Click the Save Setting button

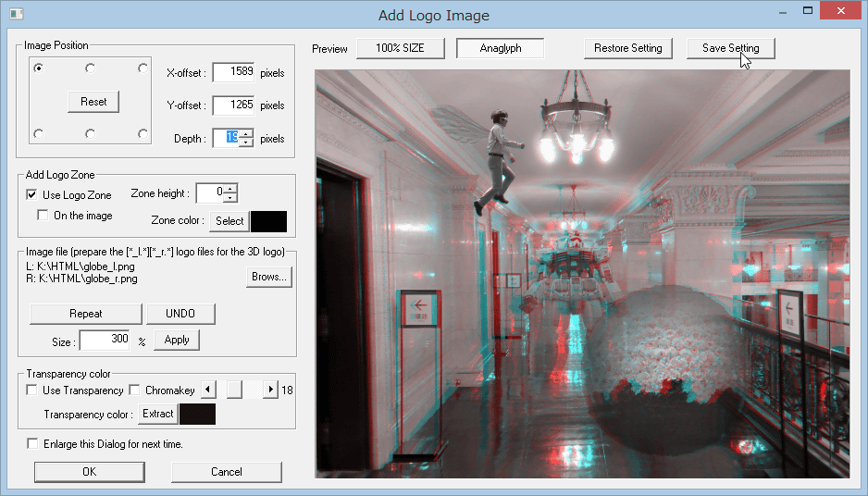coord(731,48)
